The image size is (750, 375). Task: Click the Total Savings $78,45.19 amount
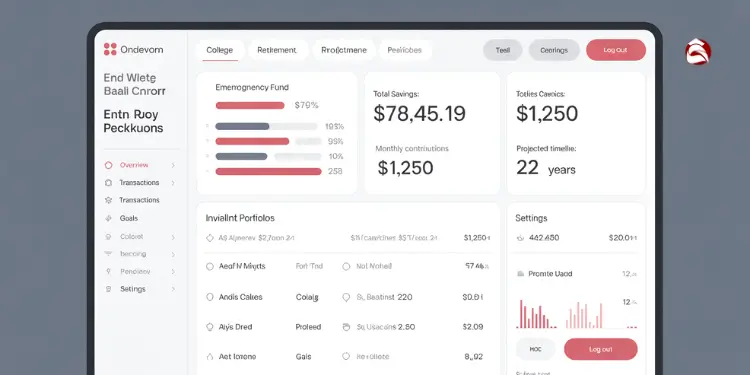(419, 113)
